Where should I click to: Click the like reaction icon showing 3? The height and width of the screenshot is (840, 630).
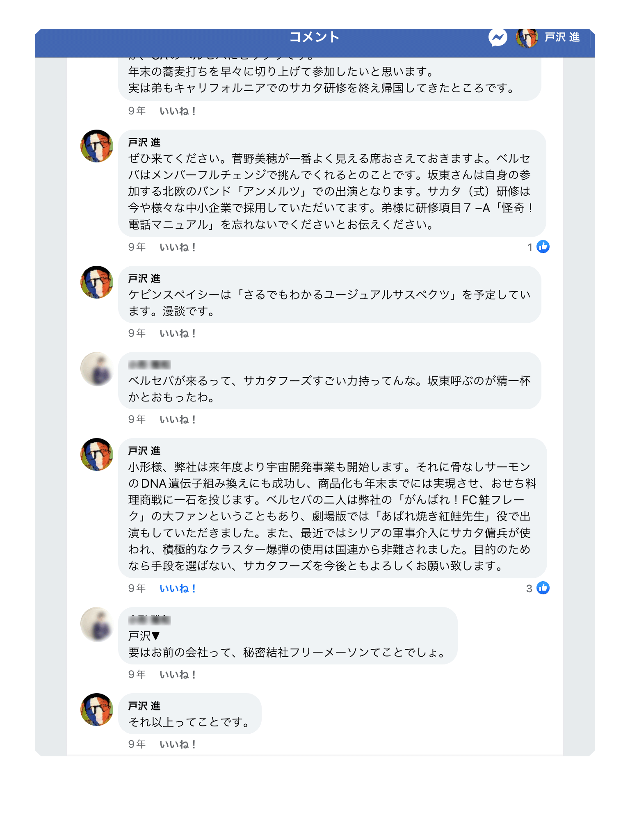543,588
